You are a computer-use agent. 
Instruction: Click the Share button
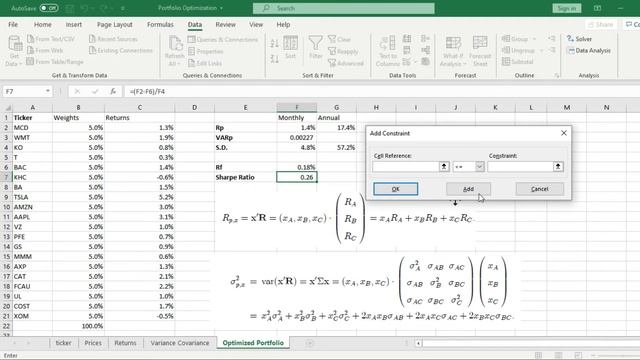[600, 24]
